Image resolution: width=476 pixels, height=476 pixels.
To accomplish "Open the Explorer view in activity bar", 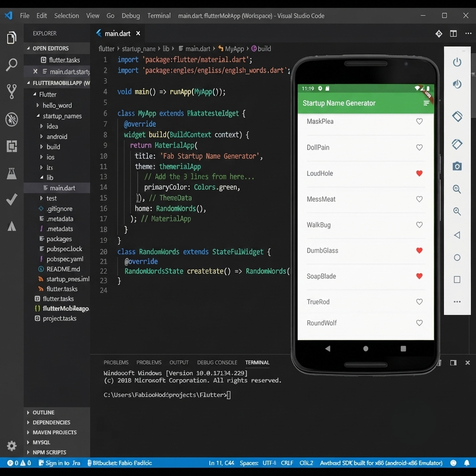I will point(11,38).
